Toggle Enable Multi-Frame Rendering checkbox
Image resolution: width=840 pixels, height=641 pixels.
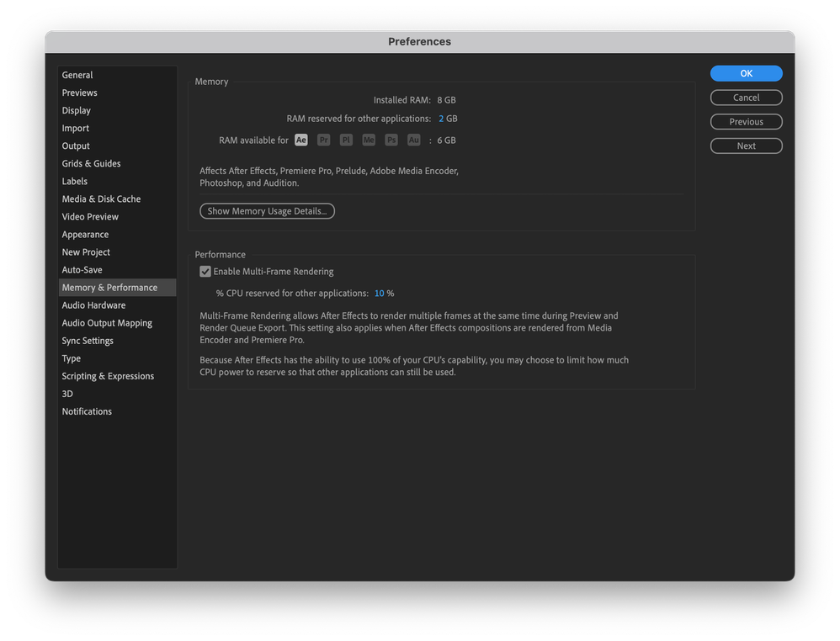click(205, 272)
